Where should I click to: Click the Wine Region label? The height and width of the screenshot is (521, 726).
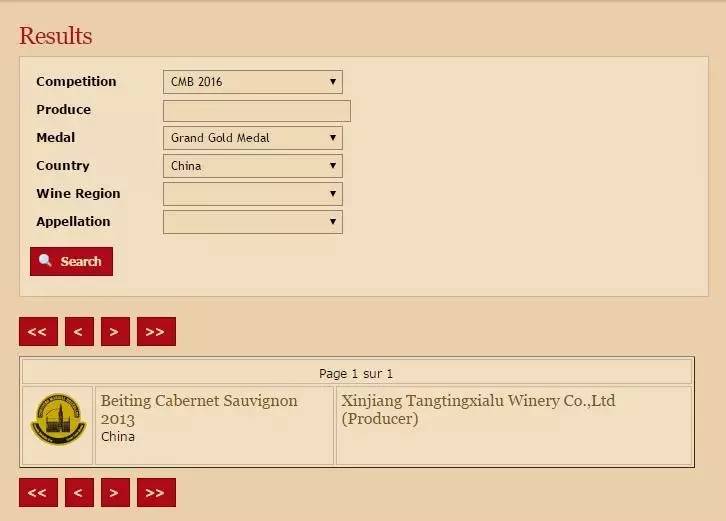click(78, 194)
